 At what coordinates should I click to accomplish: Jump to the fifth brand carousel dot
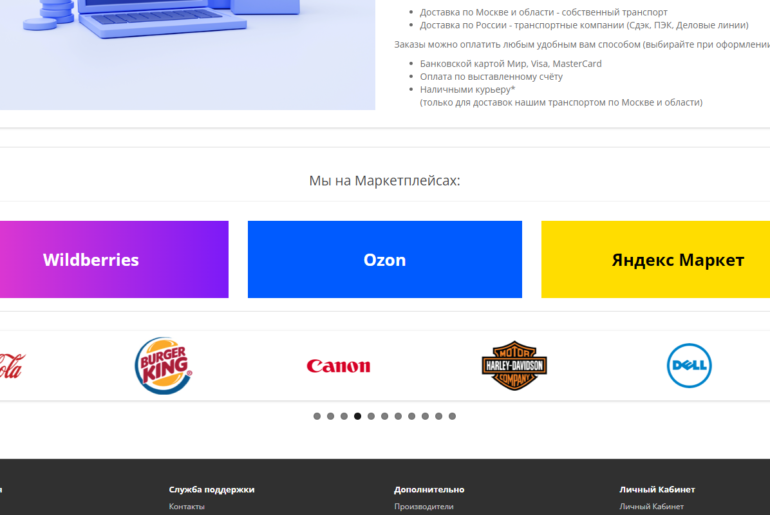click(371, 416)
